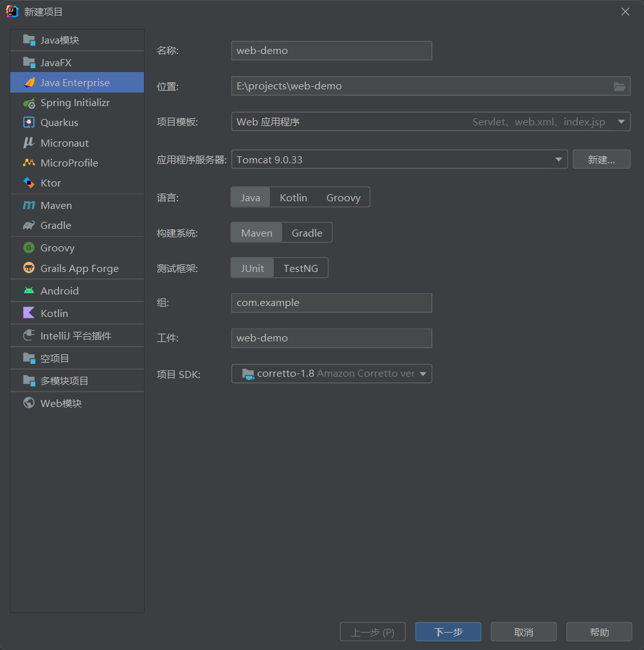The width and height of the screenshot is (644, 650).
Task: Choose the Micronaut mu icon
Action: pyautogui.click(x=29, y=143)
